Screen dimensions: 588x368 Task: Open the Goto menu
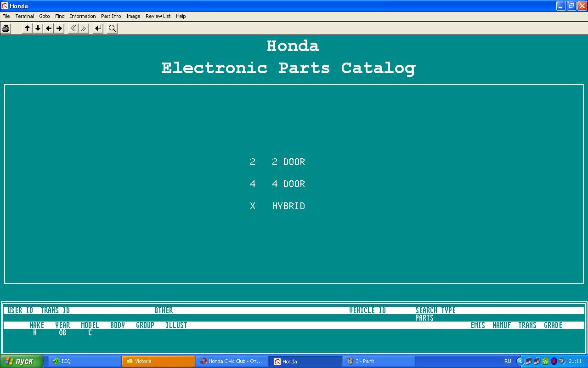pyautogui.click(x=45, y=16)
